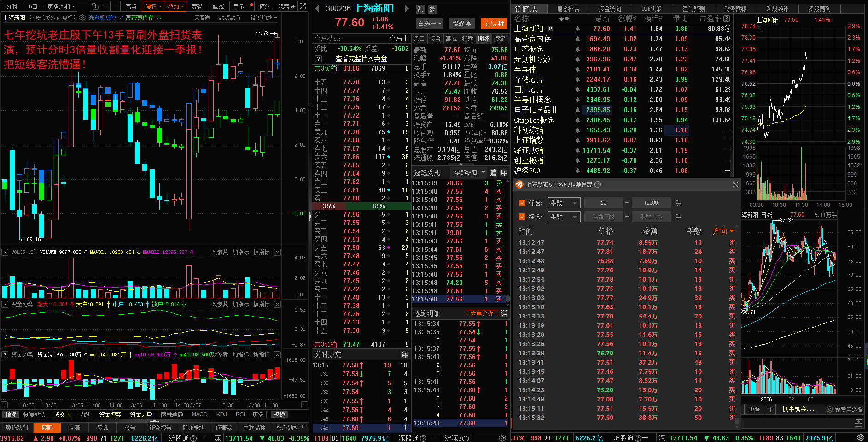Remove 高带宽内存 overlay with green X
The height and width of the screenshot is (442, 868).
coord(159,18)
